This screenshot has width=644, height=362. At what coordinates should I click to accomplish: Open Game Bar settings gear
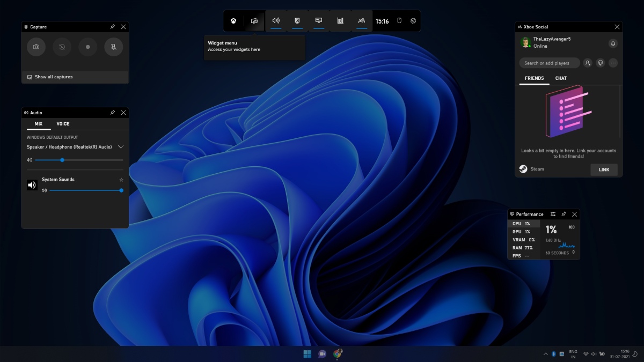click(413, 21)
